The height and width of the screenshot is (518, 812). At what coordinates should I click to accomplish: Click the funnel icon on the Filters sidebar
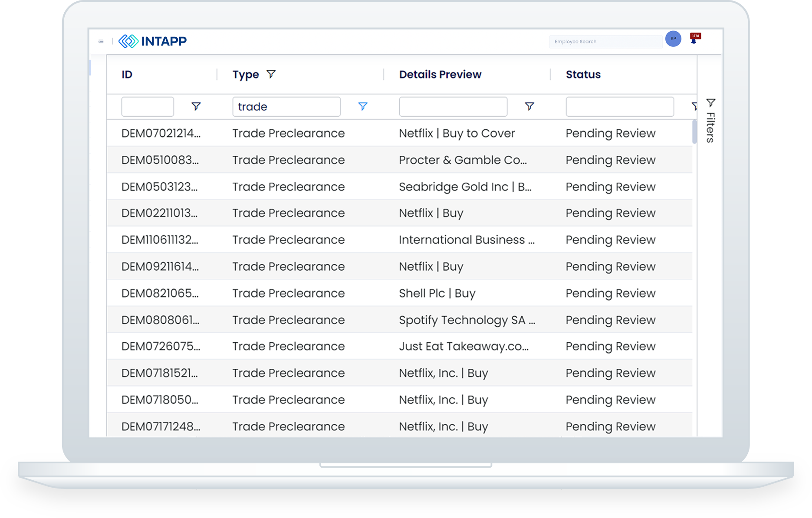click(711, 103)
